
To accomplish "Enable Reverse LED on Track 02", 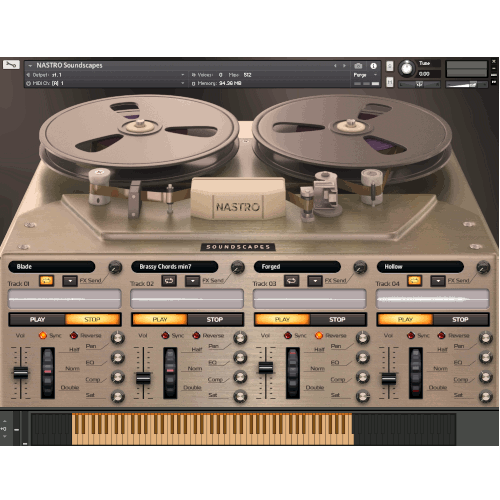I will pos(196,335).
